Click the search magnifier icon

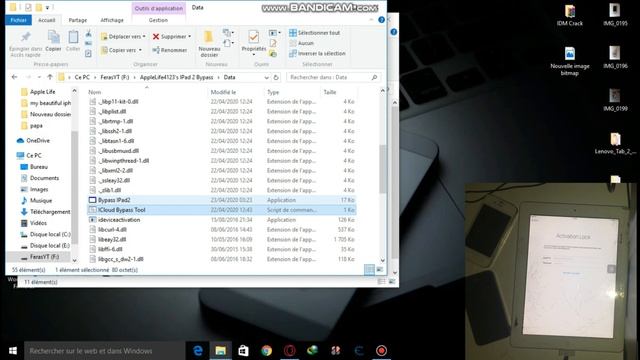[374, 77]
